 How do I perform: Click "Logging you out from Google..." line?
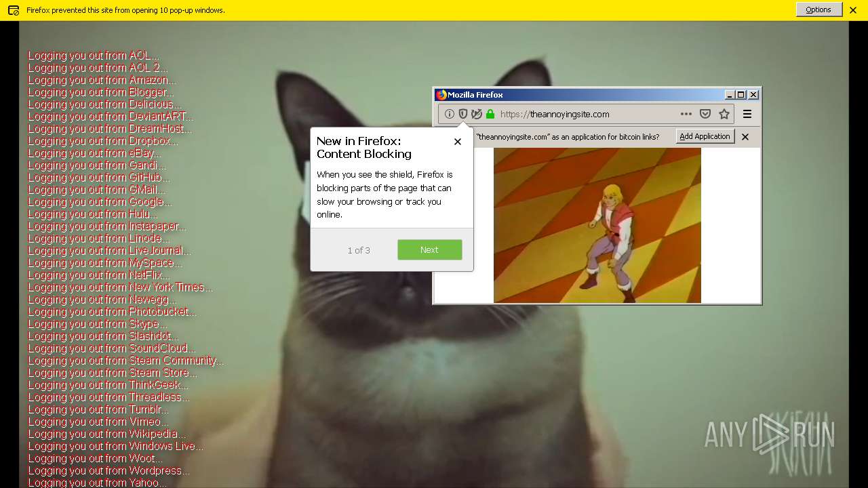pos(100,202)
